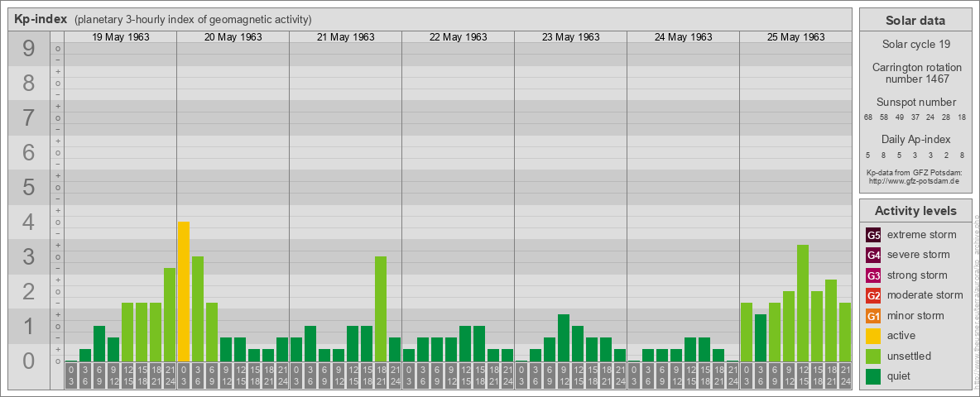The image size is (980, 397).
Task: Click the Activity levels panel header
Action: pyautogui.click(x=915, y=211)
